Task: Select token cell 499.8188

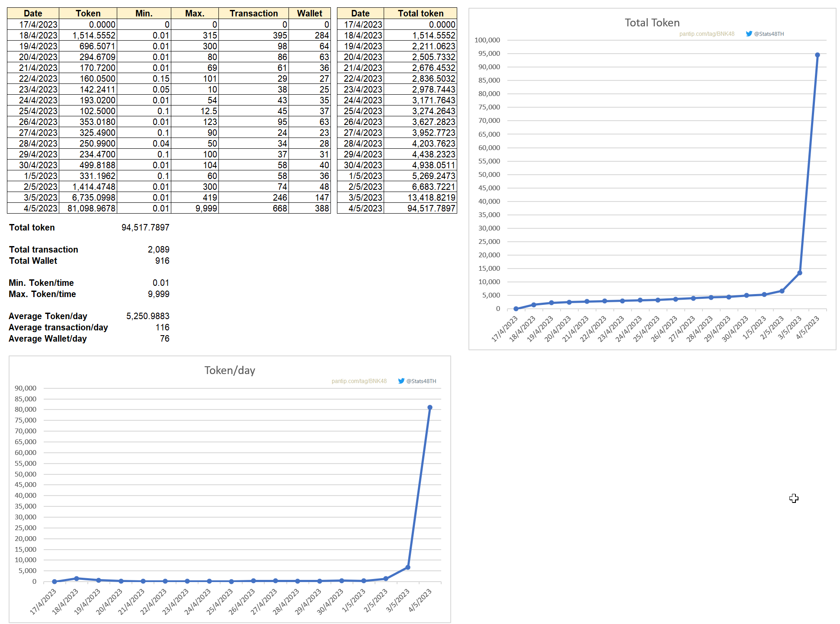Action: tap(88, 165)
